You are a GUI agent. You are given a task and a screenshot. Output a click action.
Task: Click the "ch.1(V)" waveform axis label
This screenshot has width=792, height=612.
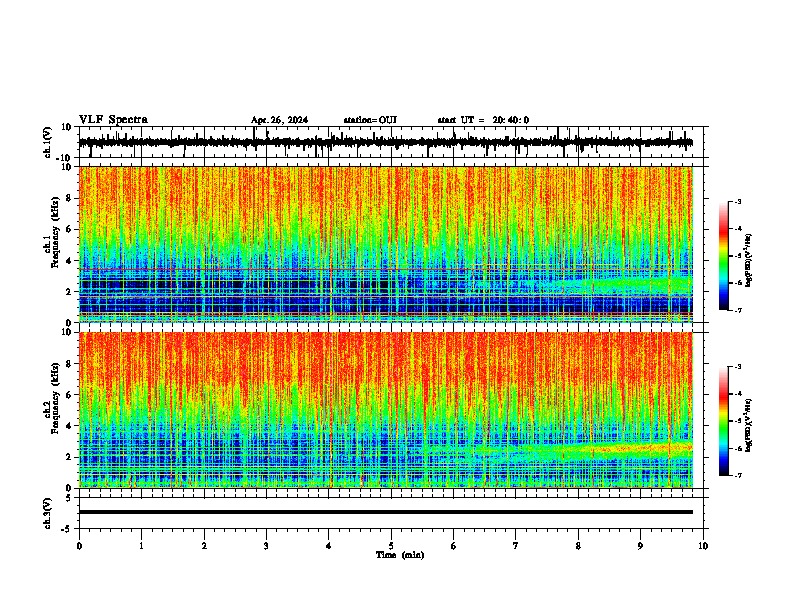48,142
